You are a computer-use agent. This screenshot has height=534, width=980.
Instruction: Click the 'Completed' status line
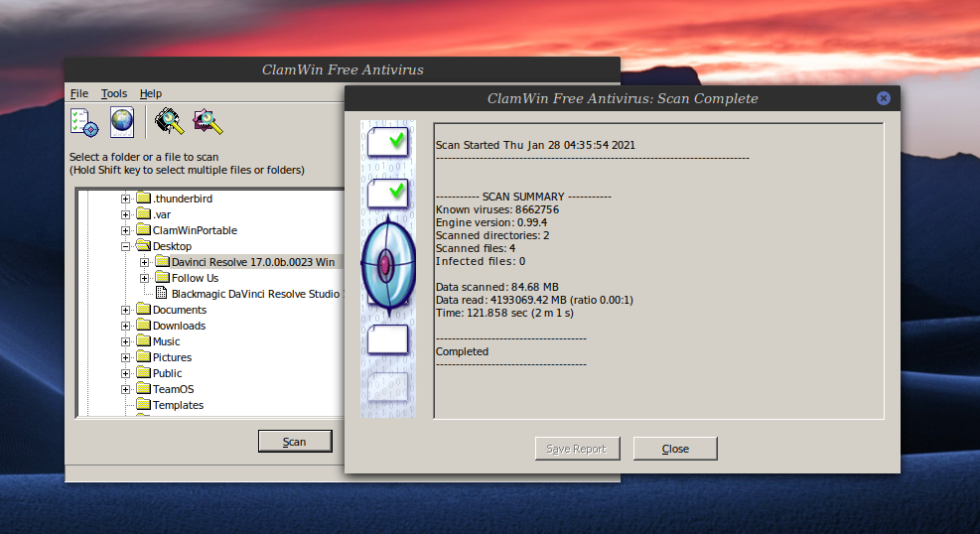point(462,351)
